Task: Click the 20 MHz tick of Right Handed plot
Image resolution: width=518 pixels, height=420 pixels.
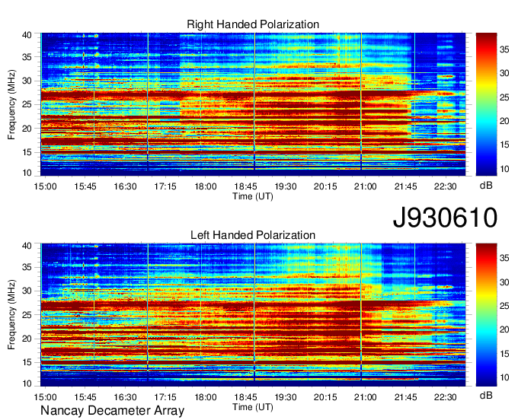Action: click(x=27, y=129)
